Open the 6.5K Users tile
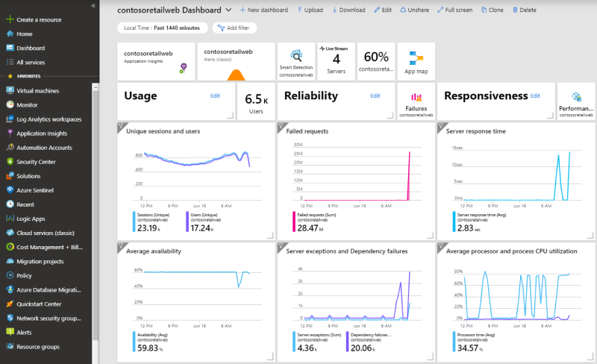The width and height of the screenshot is (597, 364). pos(256,101)
